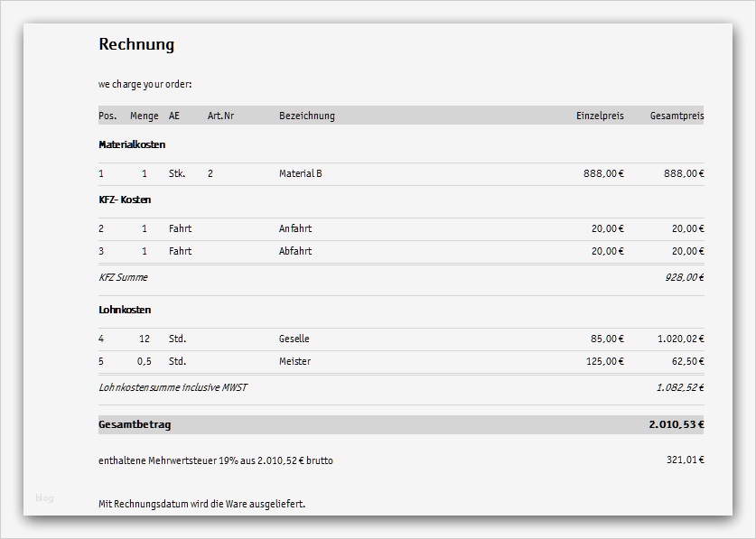Select the Art.Nr column header

click(x=221, y=116)
